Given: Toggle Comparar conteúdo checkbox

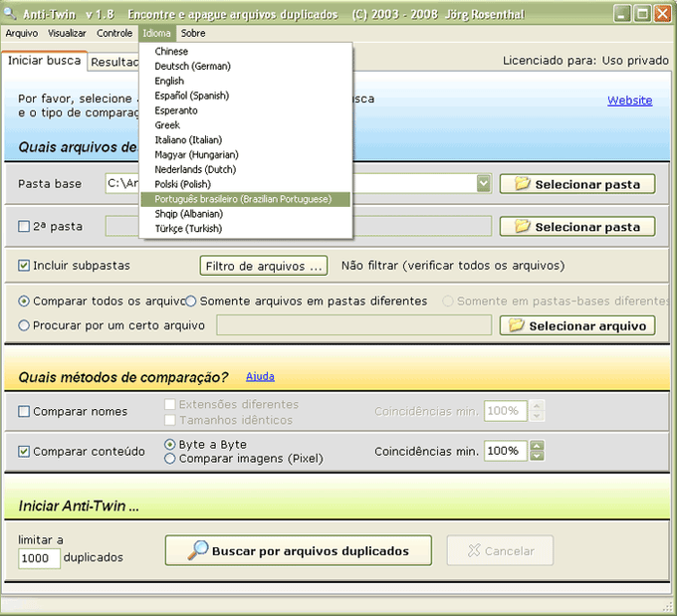Looking at the screenshot, I should coord(24,452).
